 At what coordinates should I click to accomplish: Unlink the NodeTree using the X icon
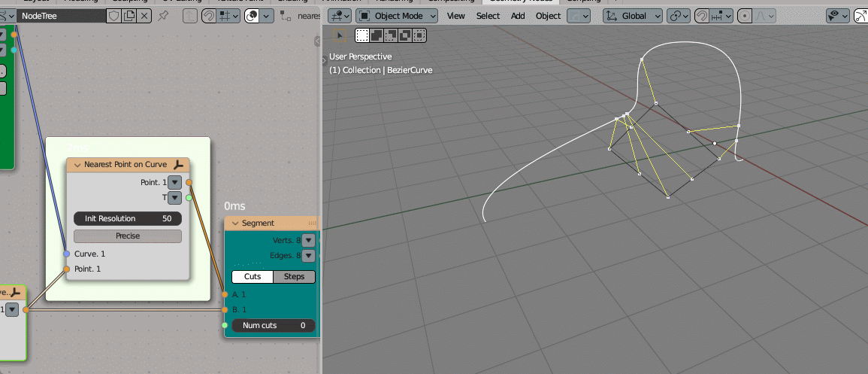pos(144,15)
